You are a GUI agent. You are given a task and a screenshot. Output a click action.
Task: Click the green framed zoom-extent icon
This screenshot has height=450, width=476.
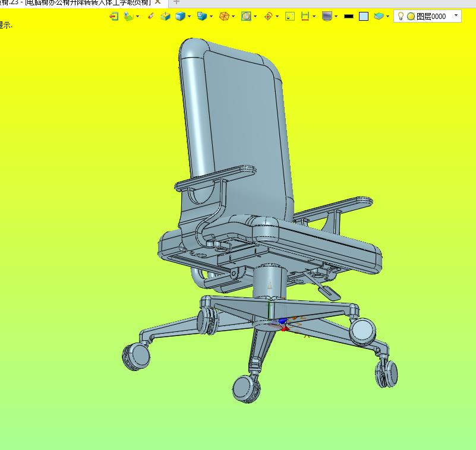click(290, 16)
